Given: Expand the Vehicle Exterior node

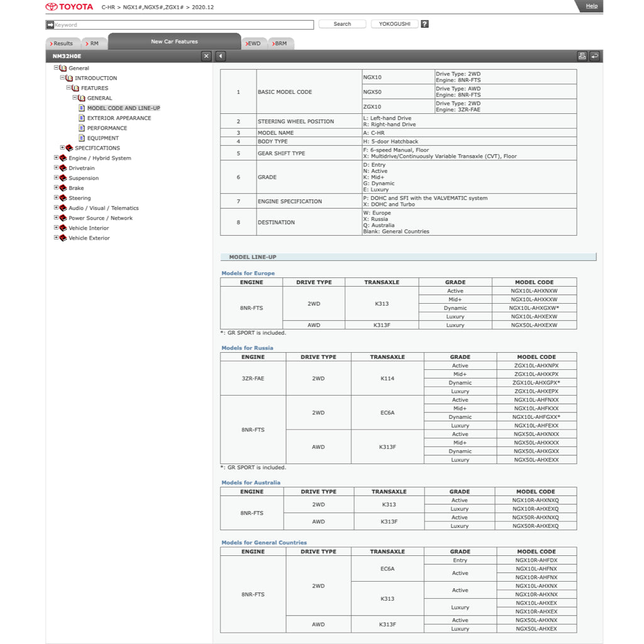Looking at the screenshot, I should click(56, 238).
